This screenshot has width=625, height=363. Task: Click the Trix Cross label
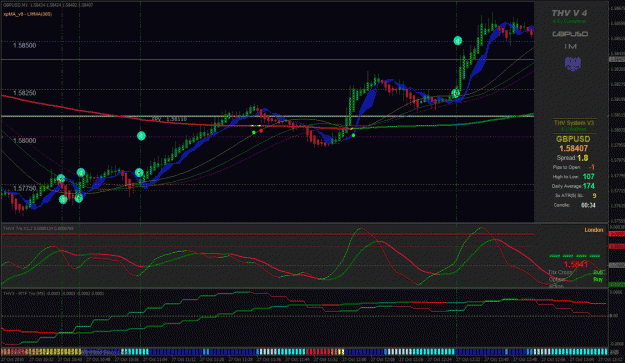[x=560, y=273]
